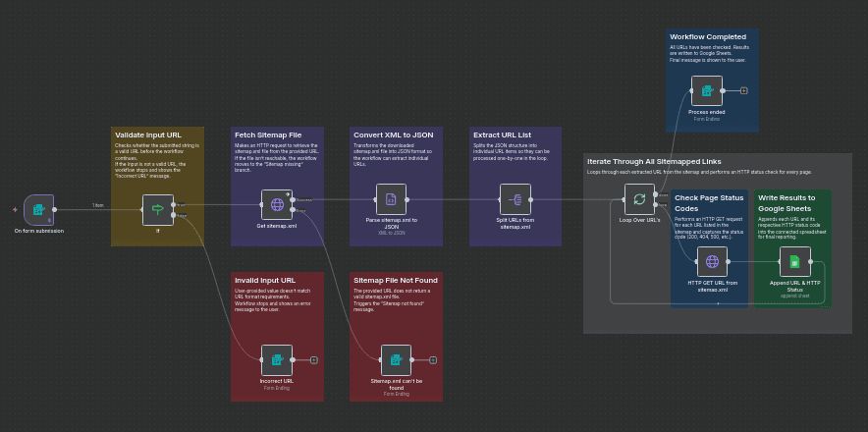
Task: Click plus connector after Incorrect URL node
Action: point(314,360)
